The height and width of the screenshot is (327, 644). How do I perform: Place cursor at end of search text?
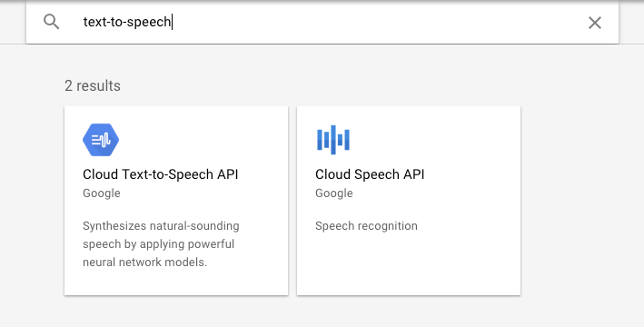click(172, 22)
